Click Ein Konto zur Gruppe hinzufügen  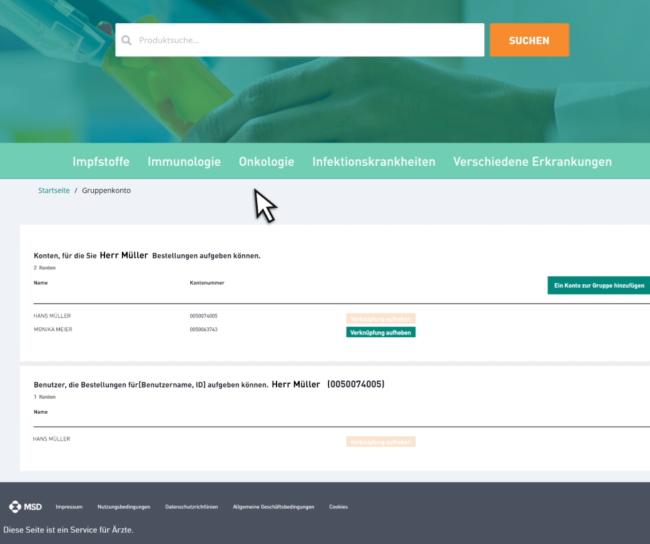click(x=597, y=285)
